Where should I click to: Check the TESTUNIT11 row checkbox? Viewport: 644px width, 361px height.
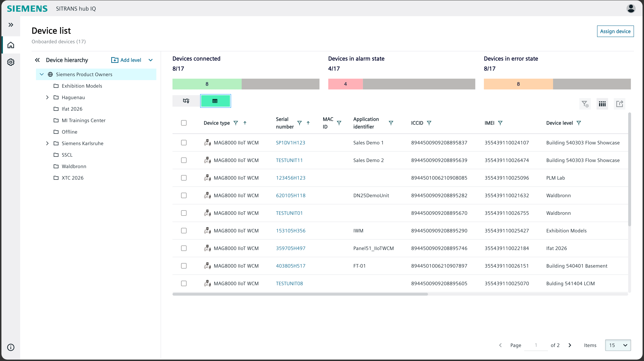(x=184, y=160)
